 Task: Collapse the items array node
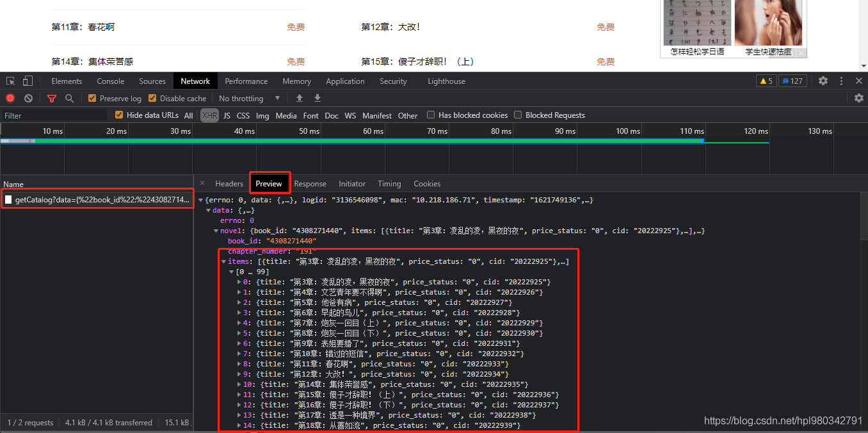point(223,261)
